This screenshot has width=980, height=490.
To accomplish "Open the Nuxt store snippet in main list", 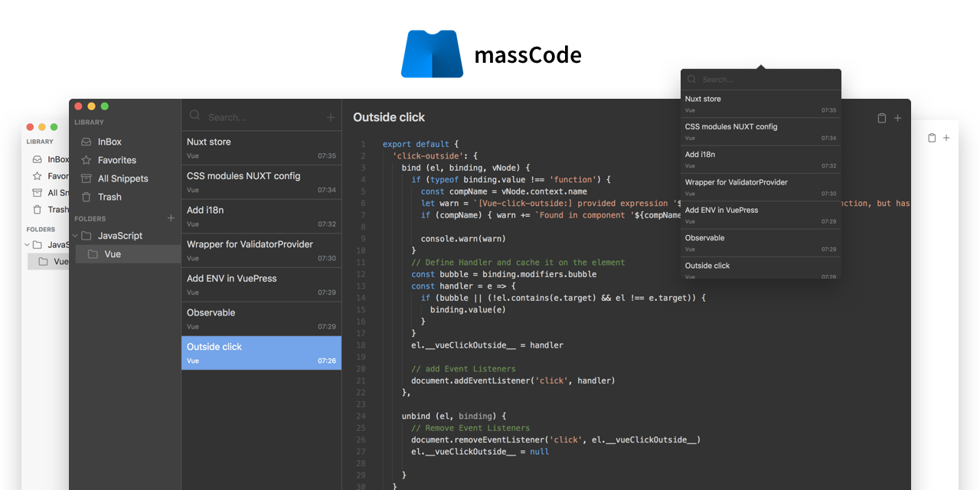I will point(261,149).
